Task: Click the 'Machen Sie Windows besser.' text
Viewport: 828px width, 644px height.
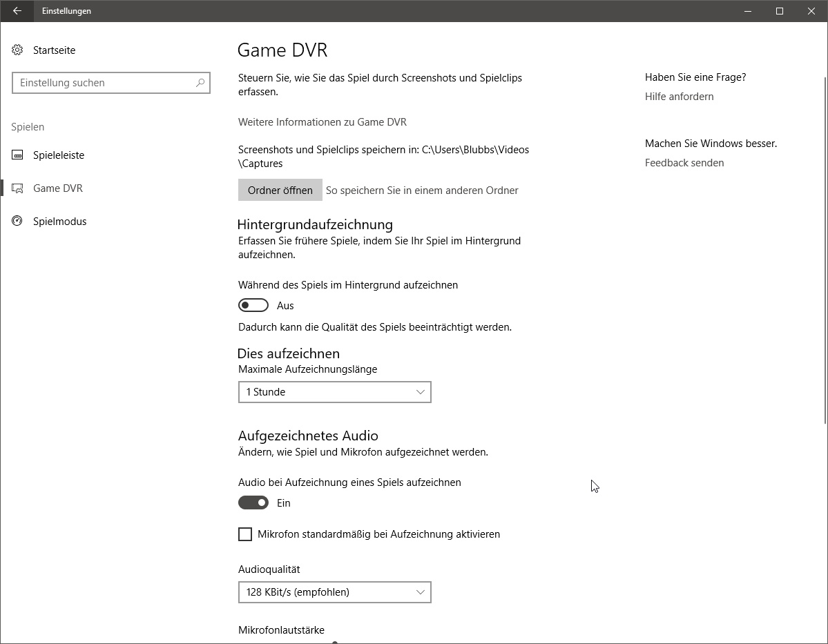Action: [711, 144]
